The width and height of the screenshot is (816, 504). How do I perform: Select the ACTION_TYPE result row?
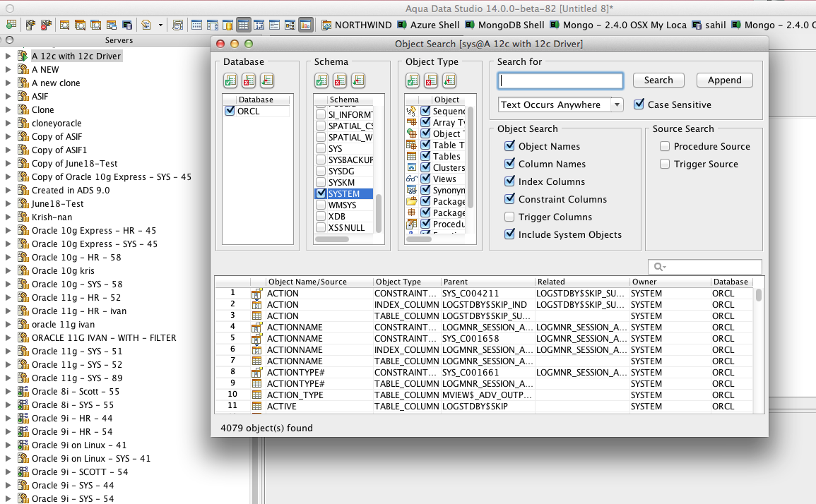484,395
